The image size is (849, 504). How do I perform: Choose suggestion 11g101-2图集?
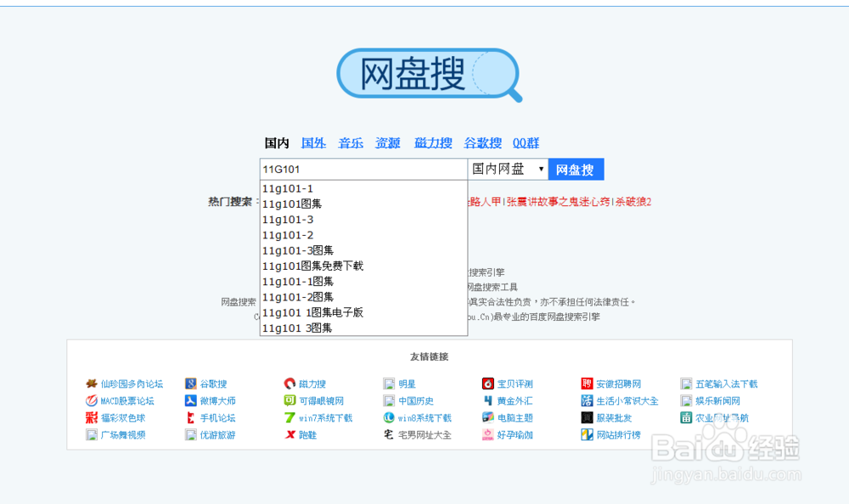[x=363, y=297]
